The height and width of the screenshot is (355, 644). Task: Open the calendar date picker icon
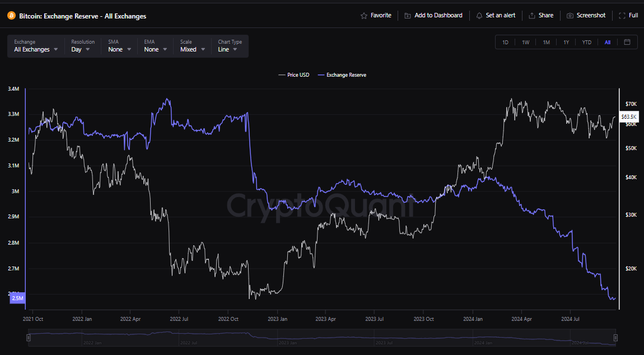tap(627, 42)
